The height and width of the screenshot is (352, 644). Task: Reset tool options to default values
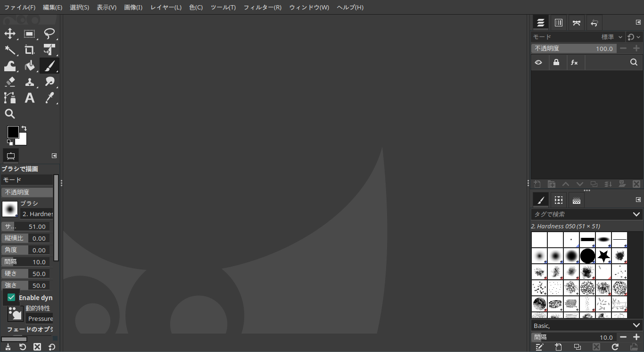[52, 347]
